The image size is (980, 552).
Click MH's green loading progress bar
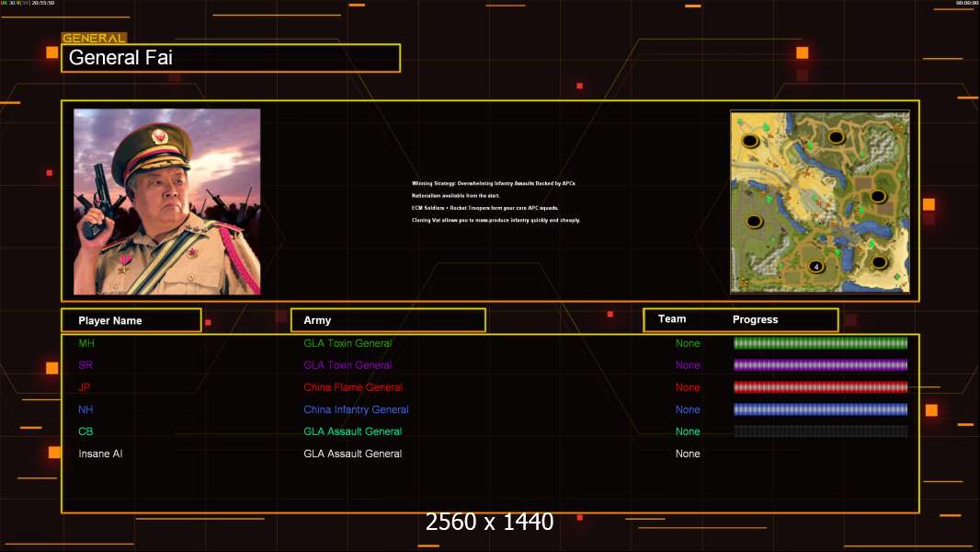(x=820, y=342)
